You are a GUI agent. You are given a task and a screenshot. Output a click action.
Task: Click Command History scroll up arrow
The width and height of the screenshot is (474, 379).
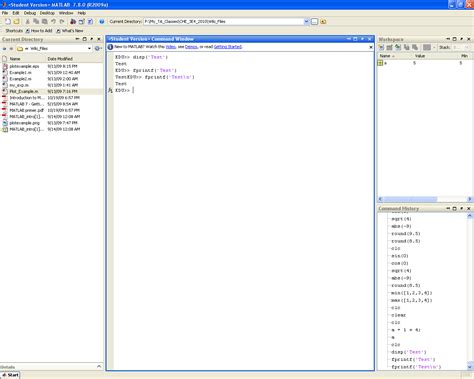click(x=470, y=216)
